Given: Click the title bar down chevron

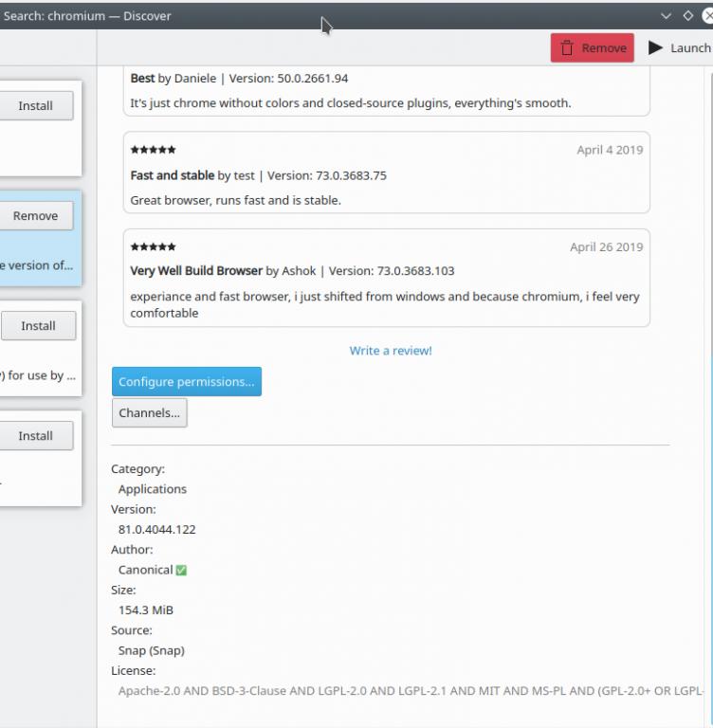Looking at the screenshot, I should [x=666, y=16].
